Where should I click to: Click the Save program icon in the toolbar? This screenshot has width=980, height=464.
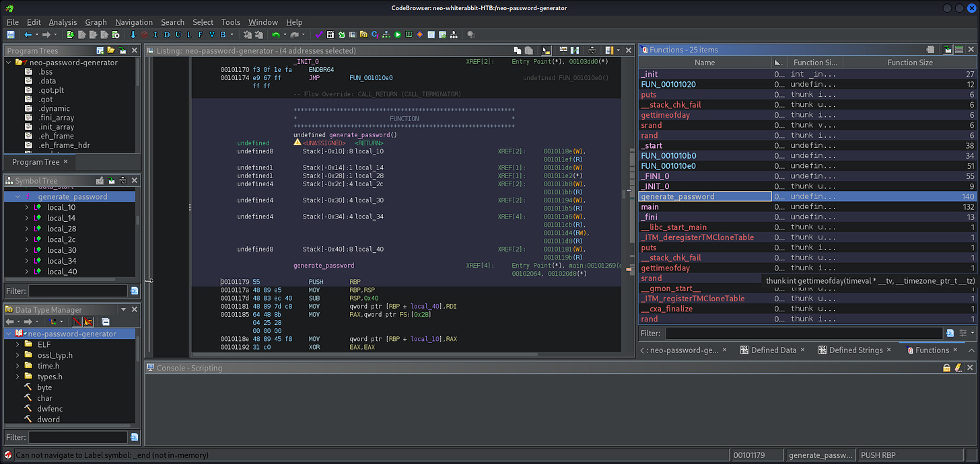(11, 34)
